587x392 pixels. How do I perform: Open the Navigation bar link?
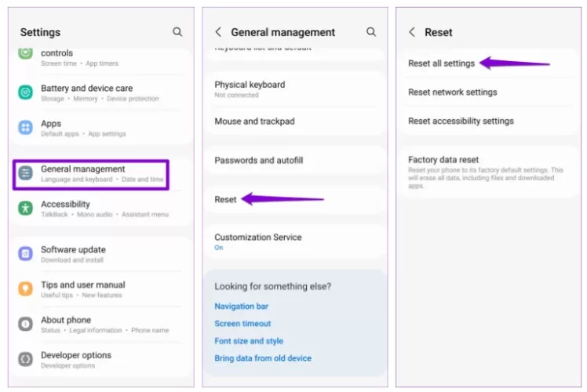pyautogui.click(x=240, y=307)
